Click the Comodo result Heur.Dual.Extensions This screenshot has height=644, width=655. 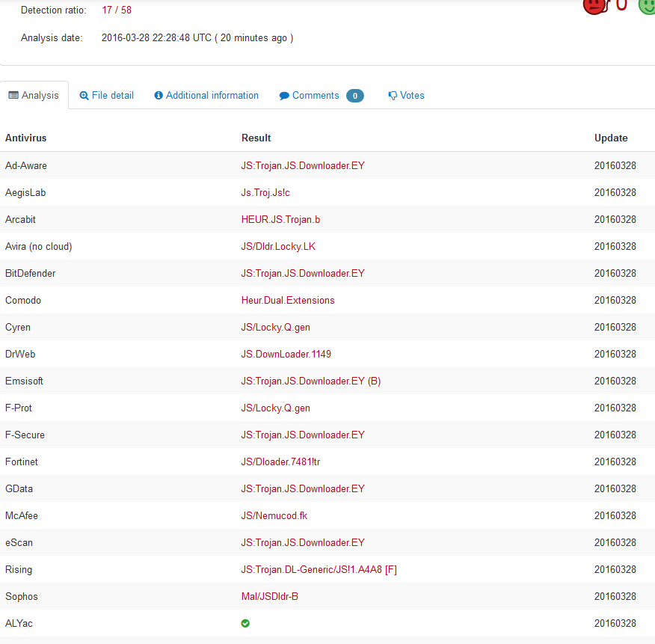point(288,300)
